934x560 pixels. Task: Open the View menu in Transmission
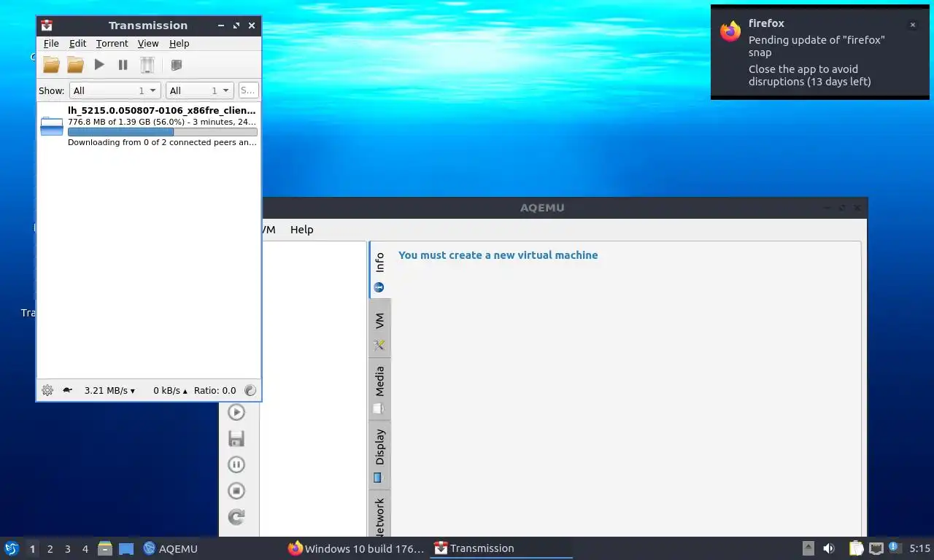148,44
